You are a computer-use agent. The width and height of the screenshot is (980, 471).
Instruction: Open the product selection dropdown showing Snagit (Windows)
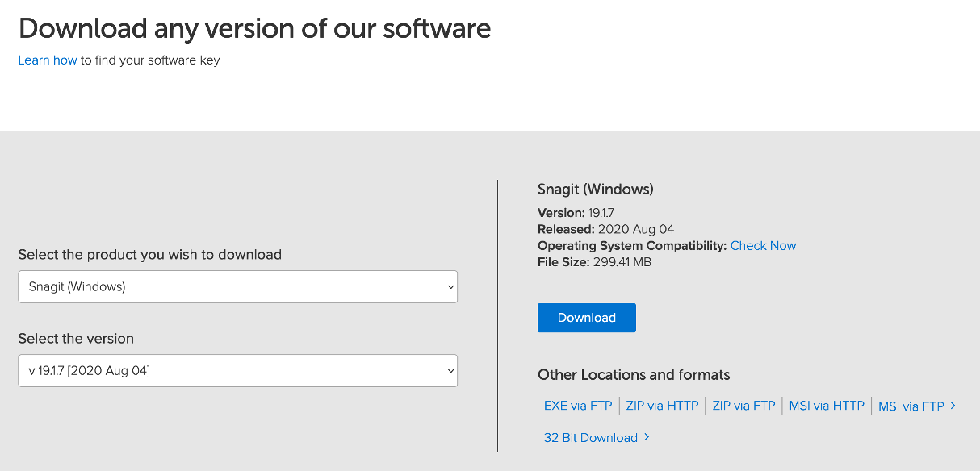tap(237, 286)
